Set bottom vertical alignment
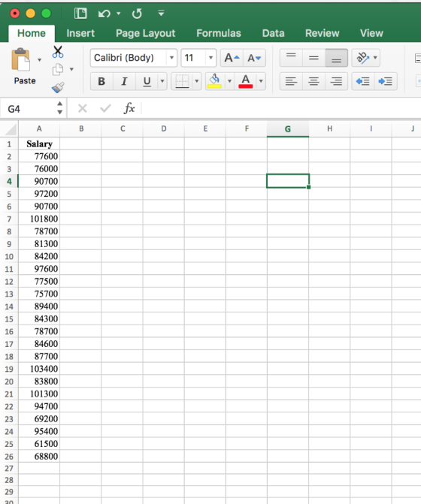 pos(336,58)
